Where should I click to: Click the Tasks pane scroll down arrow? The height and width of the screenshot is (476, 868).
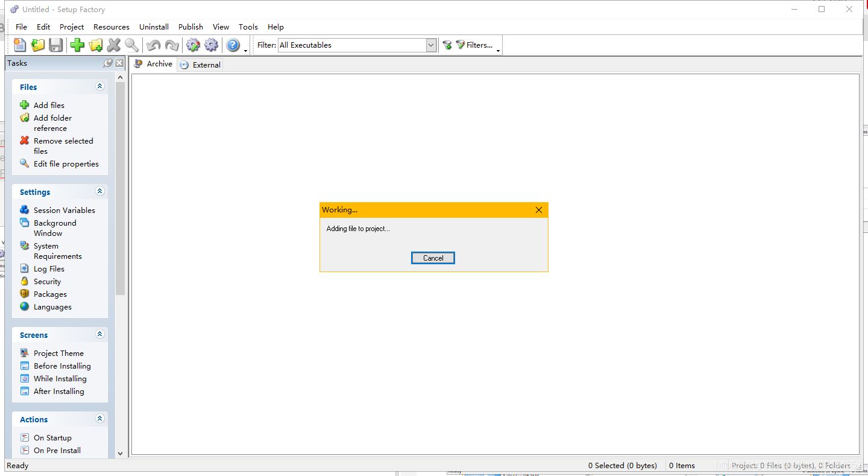(120, 453)
